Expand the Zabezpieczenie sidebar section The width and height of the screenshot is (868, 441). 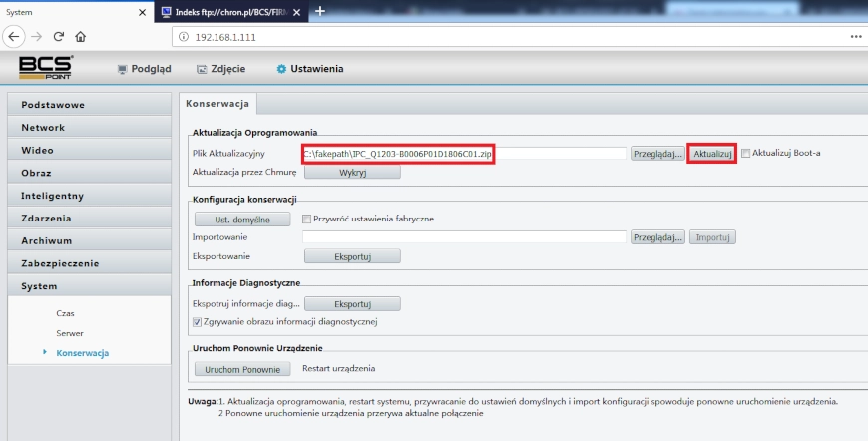(x=89, y=263)
